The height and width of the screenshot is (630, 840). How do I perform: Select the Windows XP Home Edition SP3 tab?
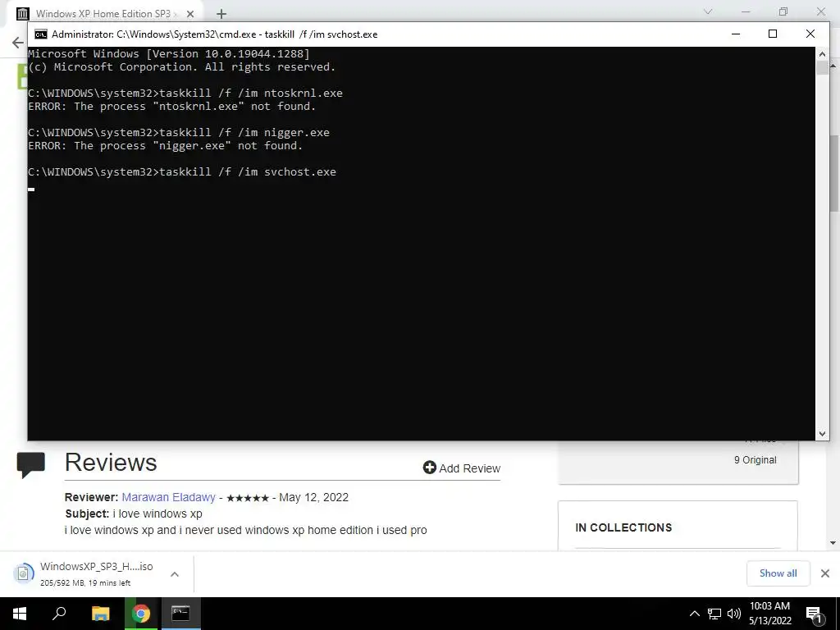click(x=103, y=14)
